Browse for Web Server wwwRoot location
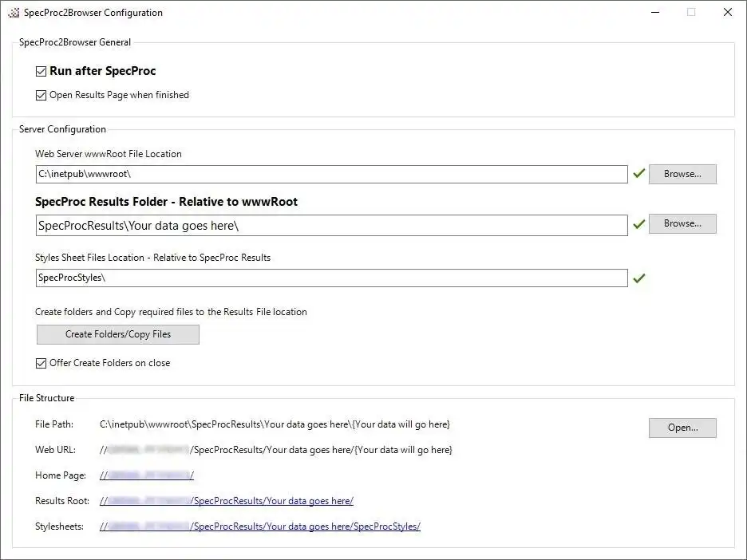Image resolution: width=747 pixels, height=560 pixels. pos(682,174)
